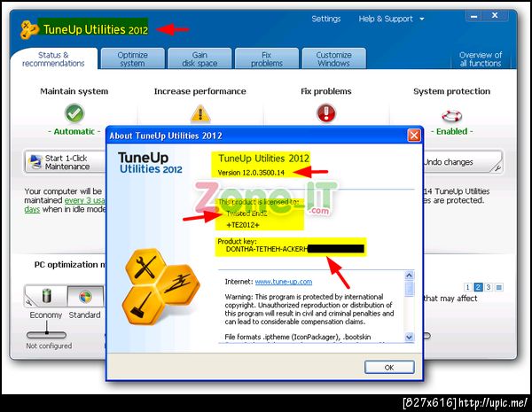Screen dimensions: 532x412
Task: Click the green checkmark under Maintain system
Action: [x=74, y=113]
